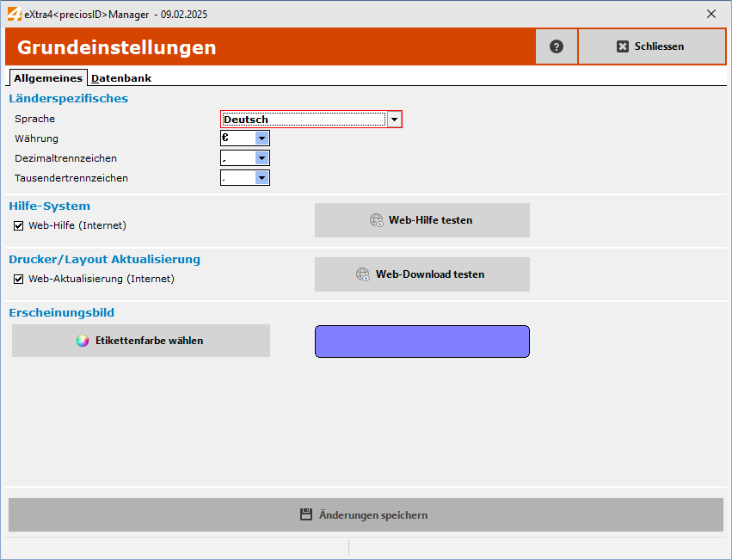The height and width of the screenshot is (560, 732).
Task: Click Änderungen speichern to save changes
Action: tap(366, 514)
